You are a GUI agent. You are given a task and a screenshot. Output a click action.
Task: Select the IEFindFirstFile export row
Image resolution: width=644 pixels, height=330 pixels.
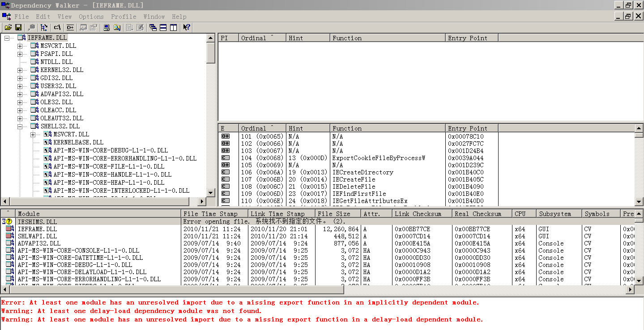point(426,194)
